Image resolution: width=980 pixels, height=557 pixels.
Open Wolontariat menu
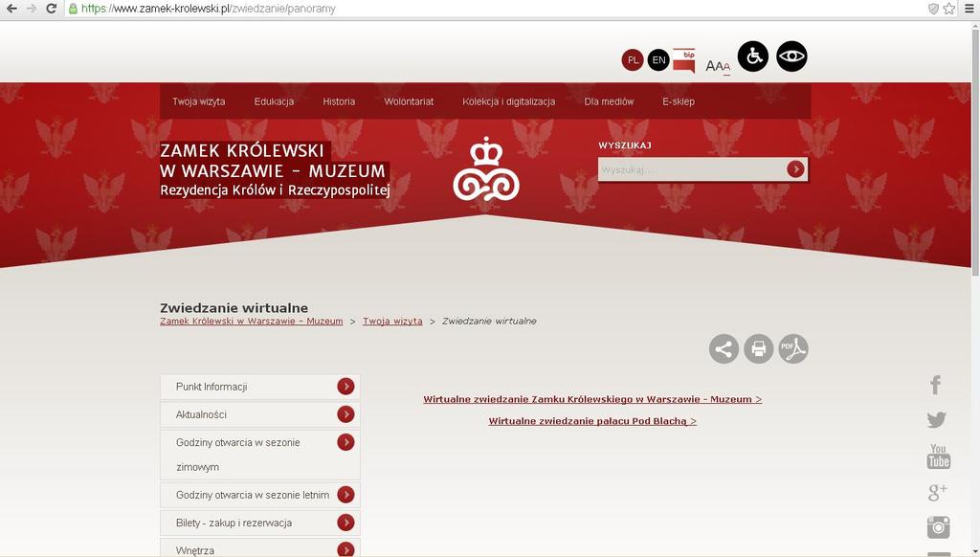tap(409, 101)
